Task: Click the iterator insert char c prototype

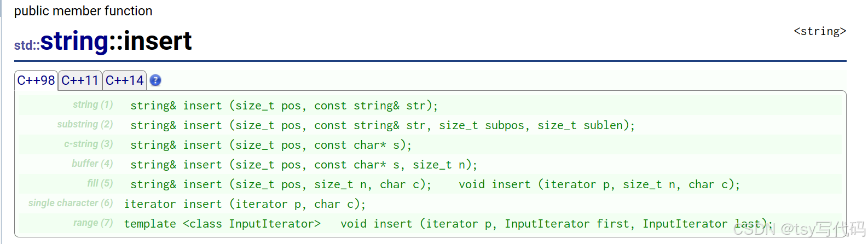Action: 245,204
